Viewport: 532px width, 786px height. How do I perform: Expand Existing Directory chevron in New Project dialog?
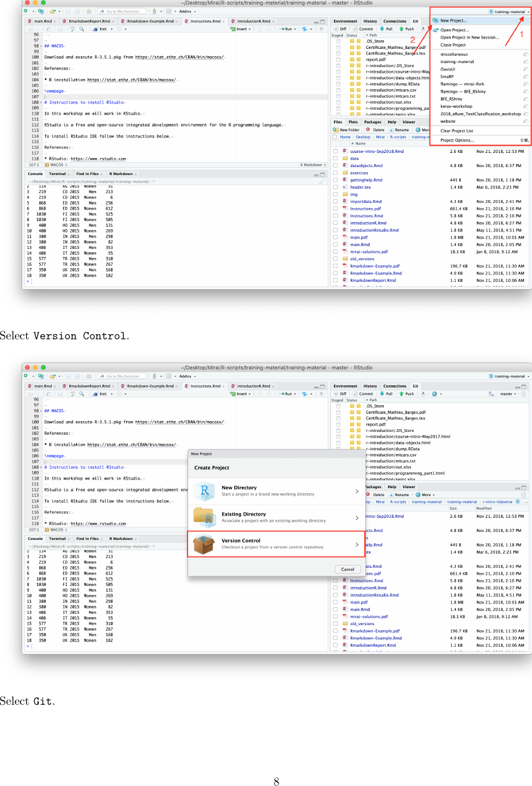[356, 518]
